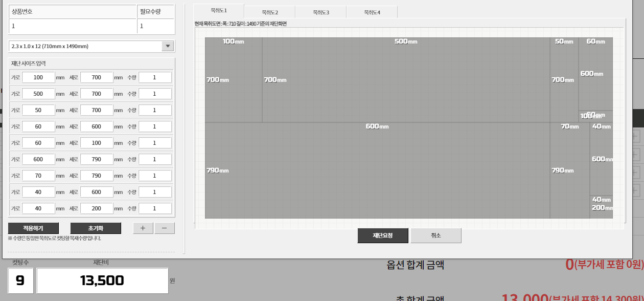Screen dimensions: 644x301
Task: Select the 500mm by 700mm panel in layout
Action: [x=406, y=80]
